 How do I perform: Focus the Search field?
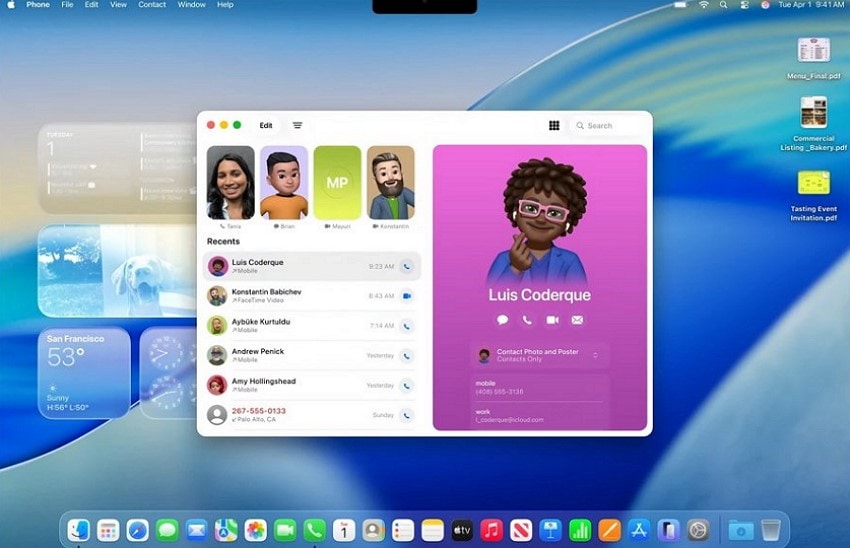point(608,125)
